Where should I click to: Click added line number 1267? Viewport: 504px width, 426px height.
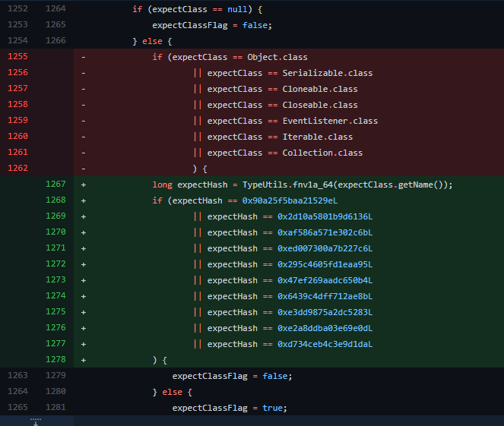(x=55, y=185)
